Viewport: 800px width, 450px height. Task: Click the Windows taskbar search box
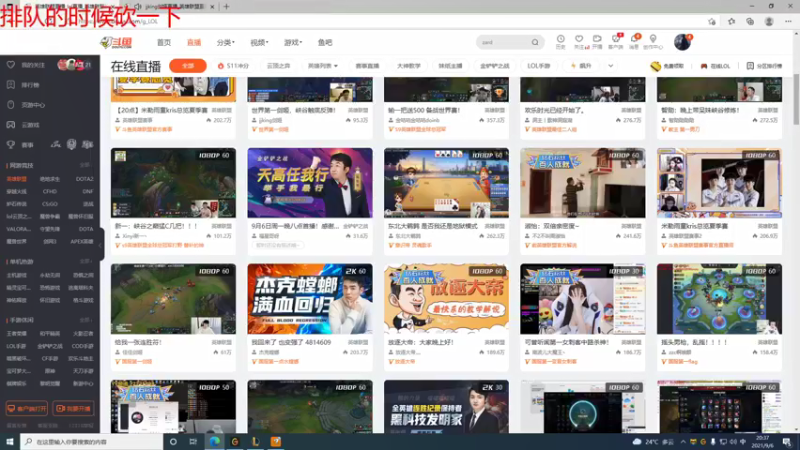92,441
